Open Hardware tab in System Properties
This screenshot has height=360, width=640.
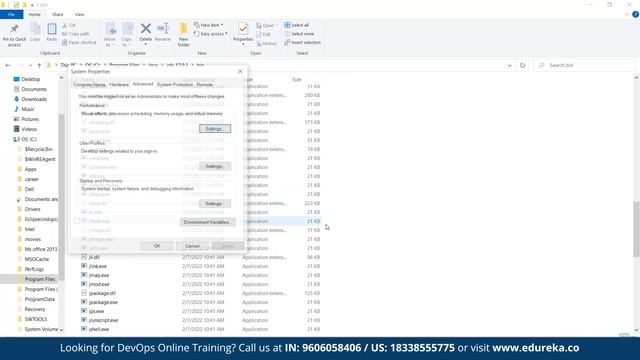coord(119,84)
